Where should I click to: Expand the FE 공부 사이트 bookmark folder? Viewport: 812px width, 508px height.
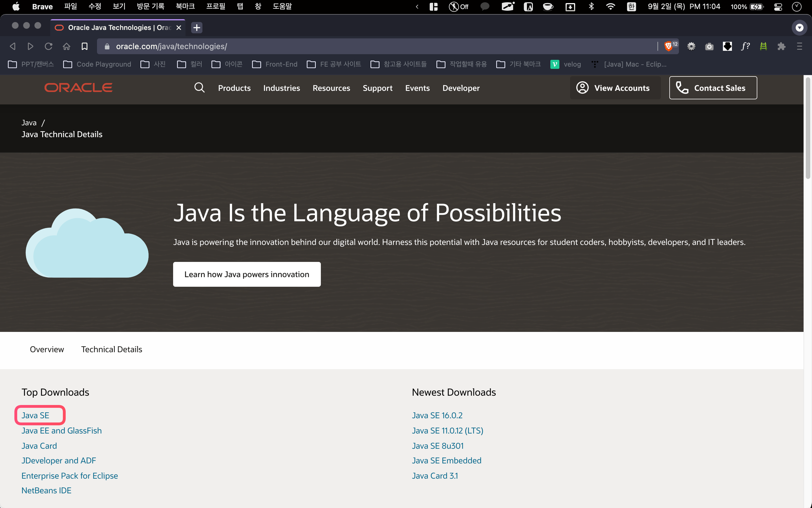point(334,64)
